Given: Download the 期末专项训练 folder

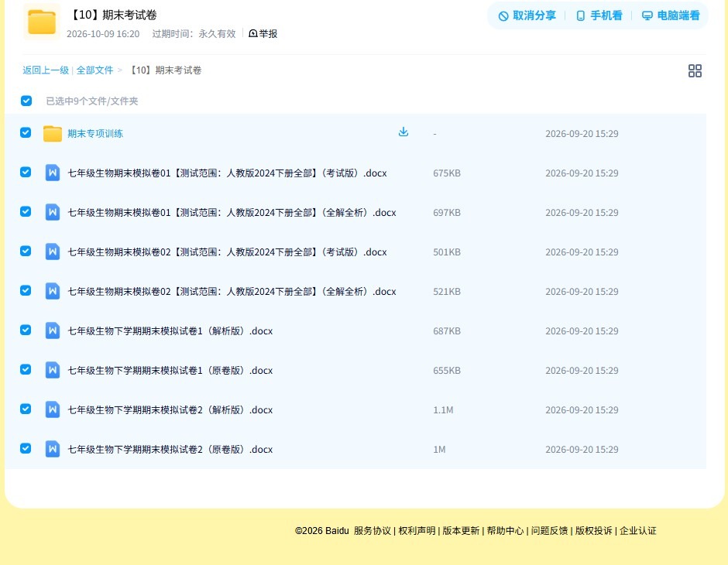Looking at the screenshot, I should point(403,132).
